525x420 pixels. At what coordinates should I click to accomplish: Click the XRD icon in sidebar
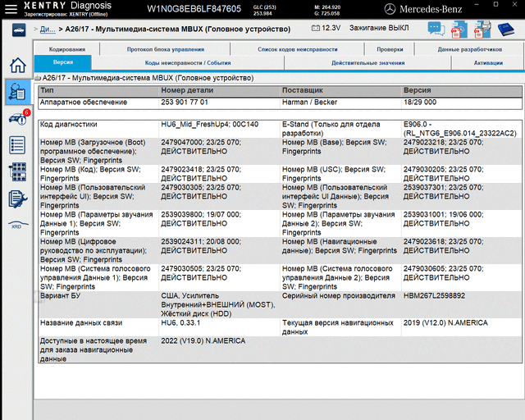click(16, 224)
